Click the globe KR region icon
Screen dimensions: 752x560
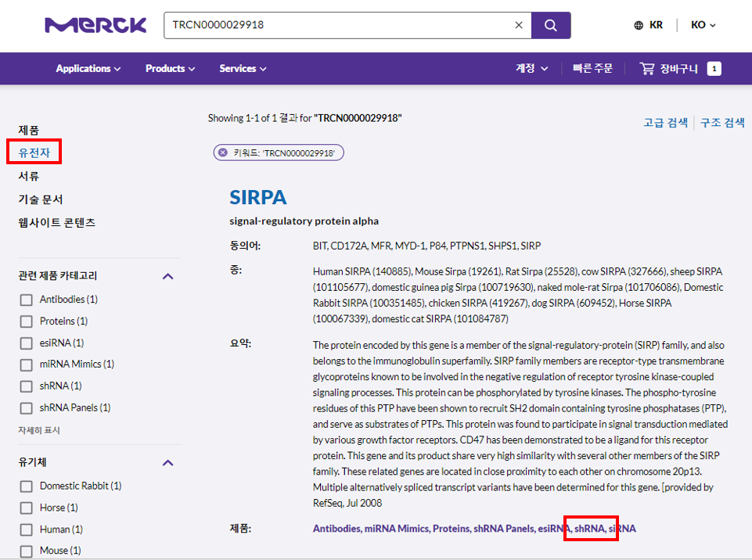[x=639, y=25]
